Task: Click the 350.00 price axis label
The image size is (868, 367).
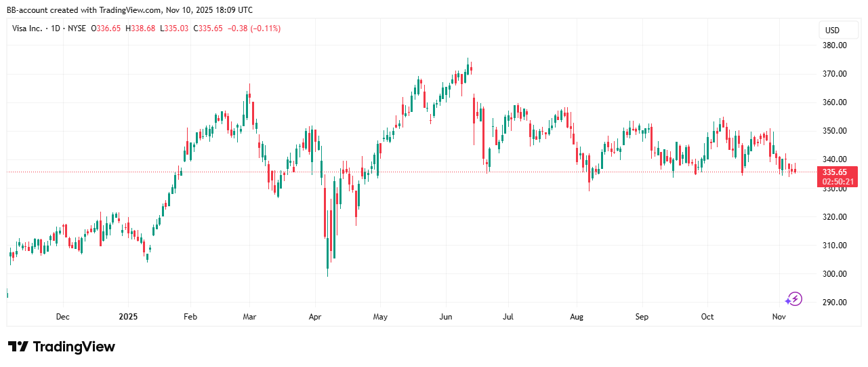Action: pyautogui.click(x=833, y=131)
